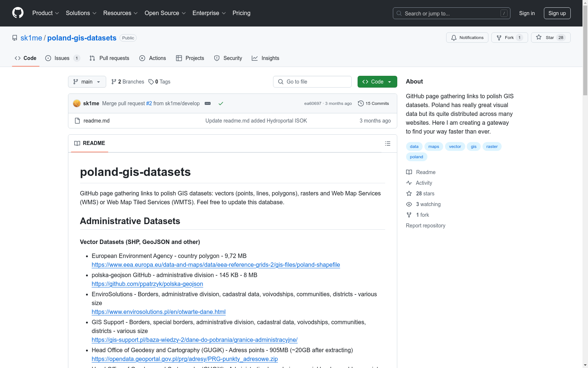Select the README tab header
The height and width of the screenshot is (368, 588).
click(90, 143)
